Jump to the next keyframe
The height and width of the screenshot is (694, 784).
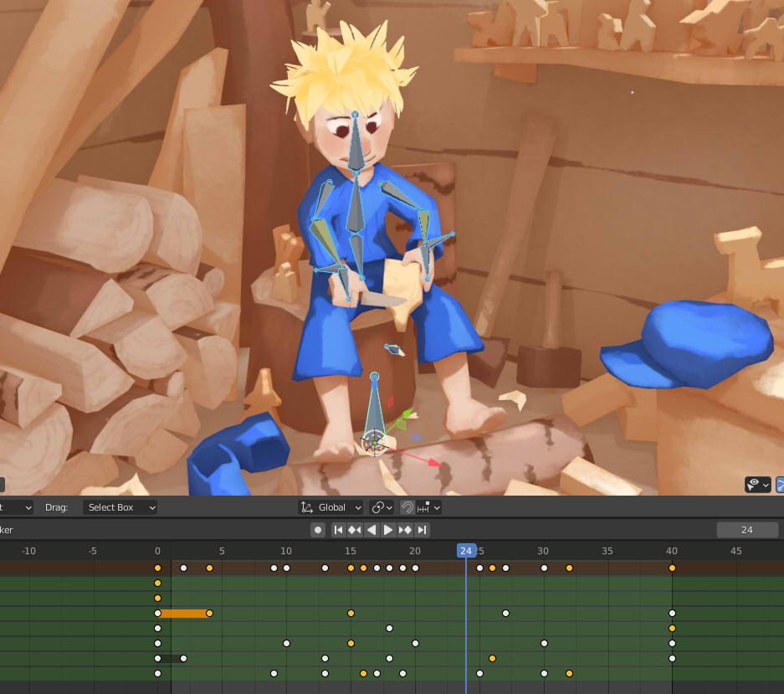[x=405, y=530]
